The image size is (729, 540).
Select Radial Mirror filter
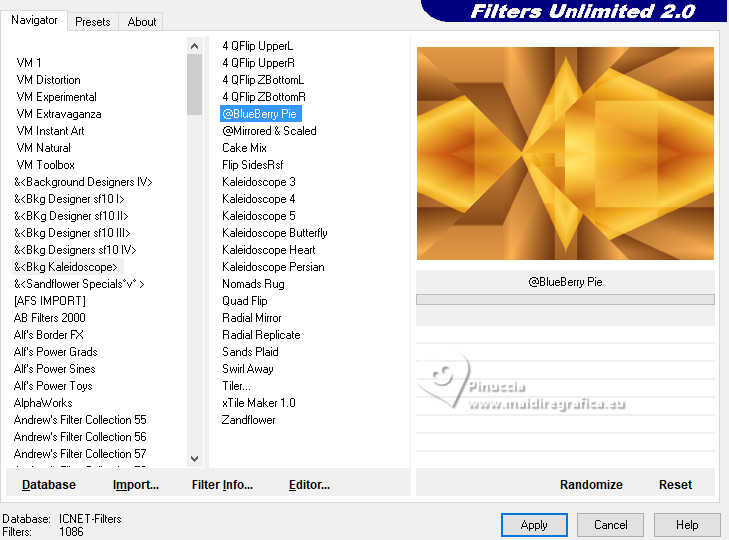[x=252, y=318]
